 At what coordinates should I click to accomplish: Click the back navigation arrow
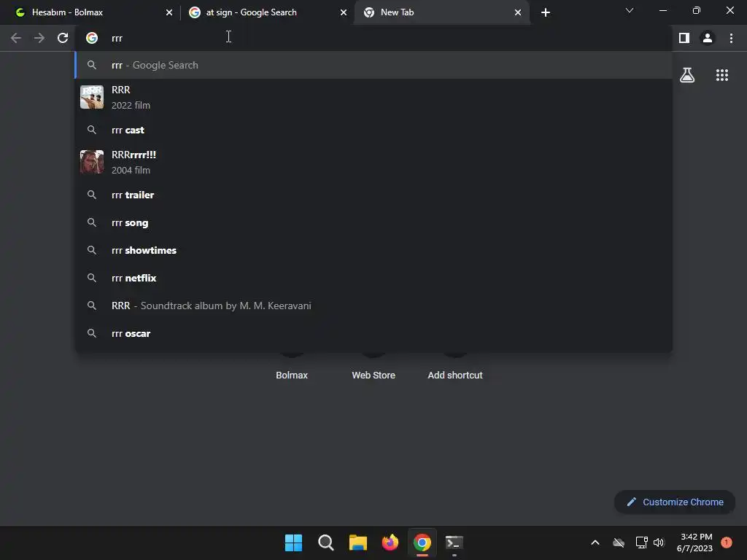[16, 38]
